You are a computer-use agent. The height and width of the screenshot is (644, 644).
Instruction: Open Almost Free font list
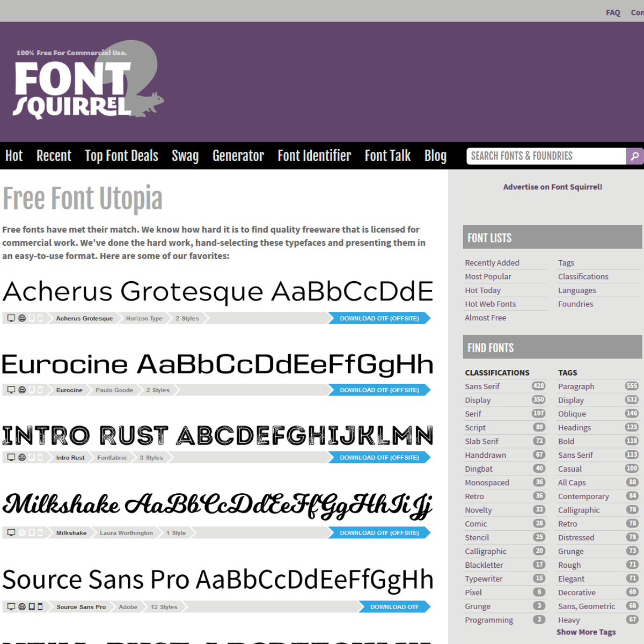coord(485,318)
